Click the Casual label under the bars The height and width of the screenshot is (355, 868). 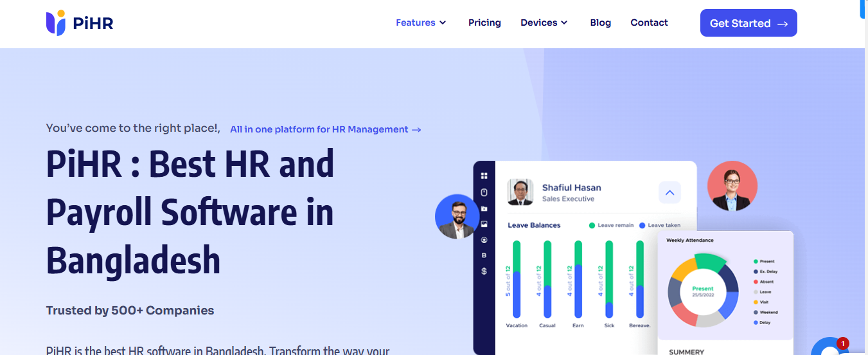[x=547, y=325]
